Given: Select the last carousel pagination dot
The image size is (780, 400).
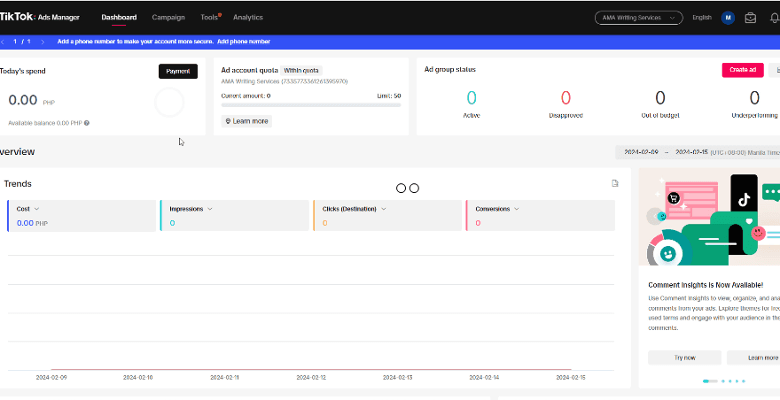Looking at the screenshot, I should tap(744, 381).
